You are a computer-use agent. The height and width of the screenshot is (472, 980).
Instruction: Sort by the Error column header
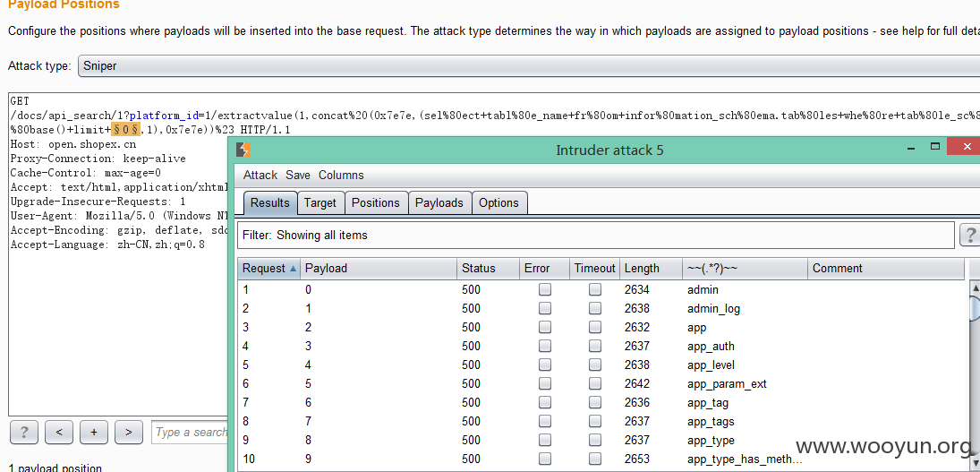pos(544,268)
